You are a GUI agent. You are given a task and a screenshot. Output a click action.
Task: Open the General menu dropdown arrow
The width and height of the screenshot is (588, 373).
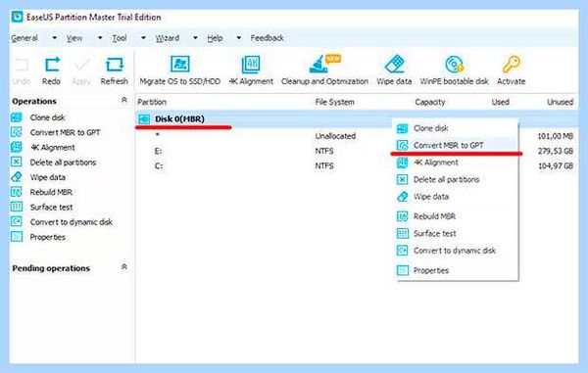[54, 38]
